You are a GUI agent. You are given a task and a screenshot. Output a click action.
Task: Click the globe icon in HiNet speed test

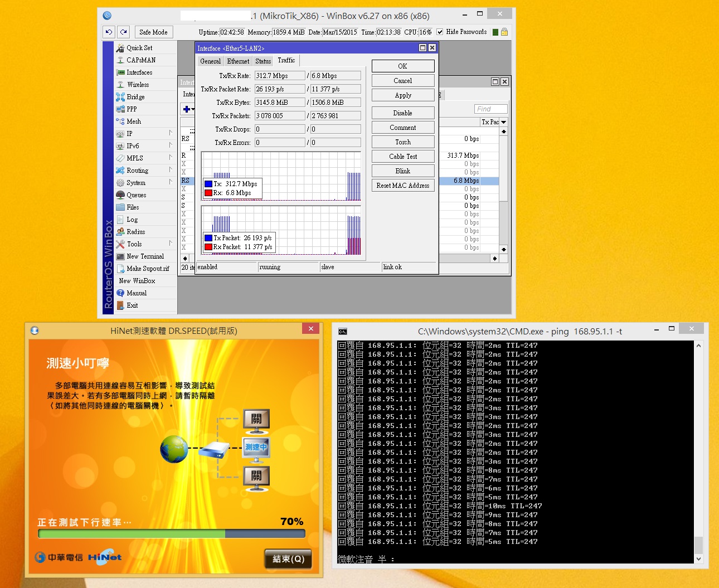[x=174, y=449]
